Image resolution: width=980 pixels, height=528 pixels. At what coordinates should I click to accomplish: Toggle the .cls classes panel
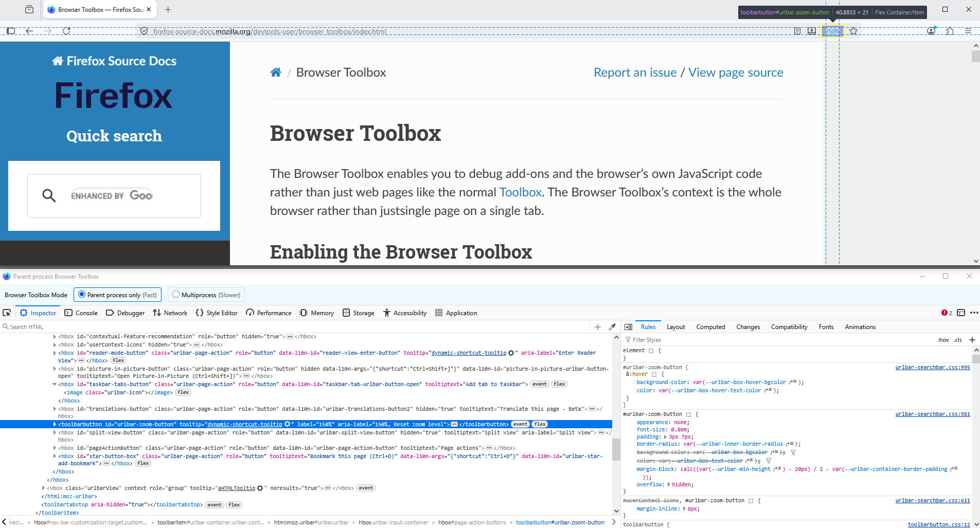click(958, 340)
